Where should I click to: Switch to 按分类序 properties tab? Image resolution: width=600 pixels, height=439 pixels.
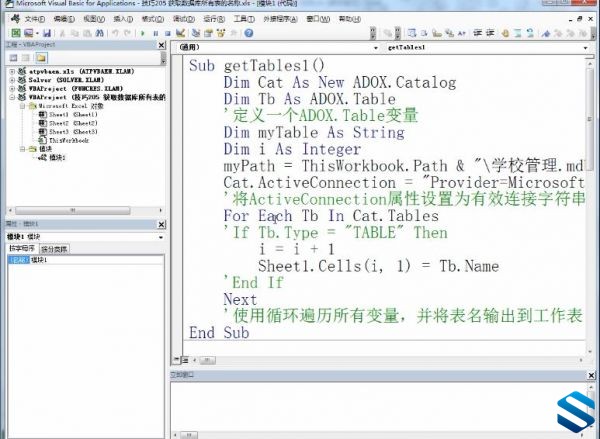coord(54,249)
